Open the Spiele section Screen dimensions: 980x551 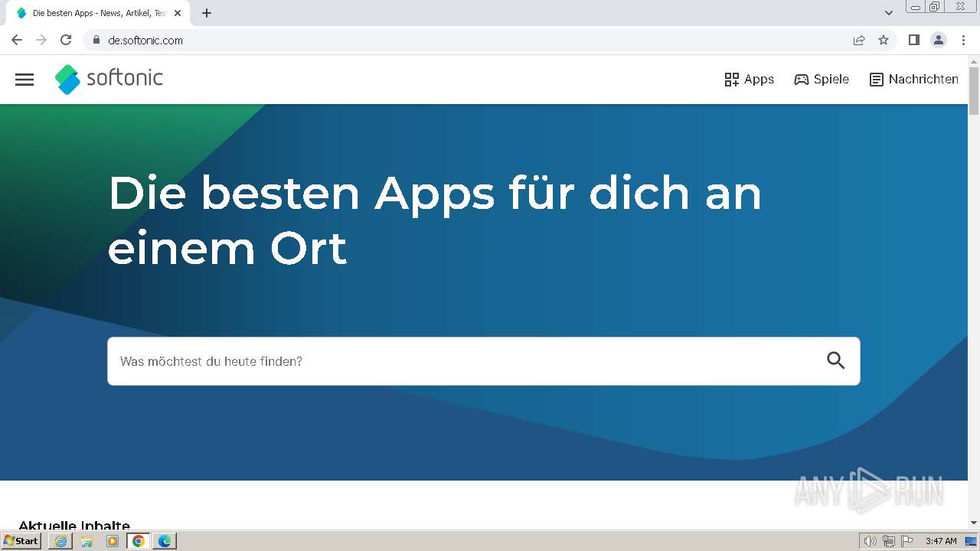pos(822,80)
